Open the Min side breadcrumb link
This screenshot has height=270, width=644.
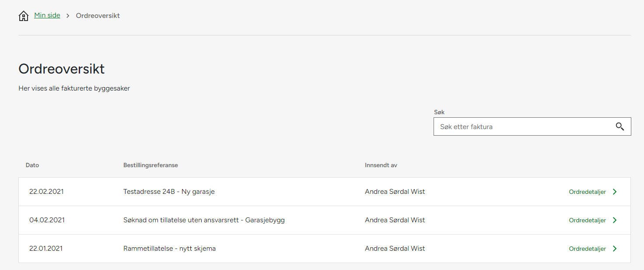pos(47,15)
